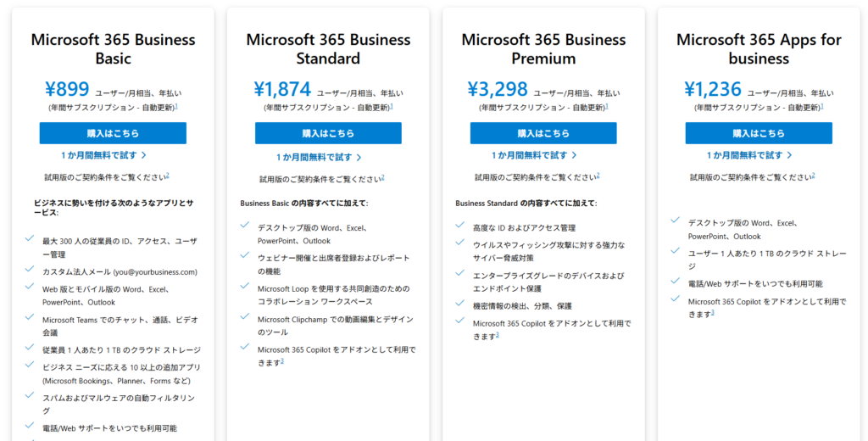Image resolution: width=868 pixels, height=441 pixels.
Task: Click the Business Basic 購入はこちら button
Action: [x=113, y=133]
